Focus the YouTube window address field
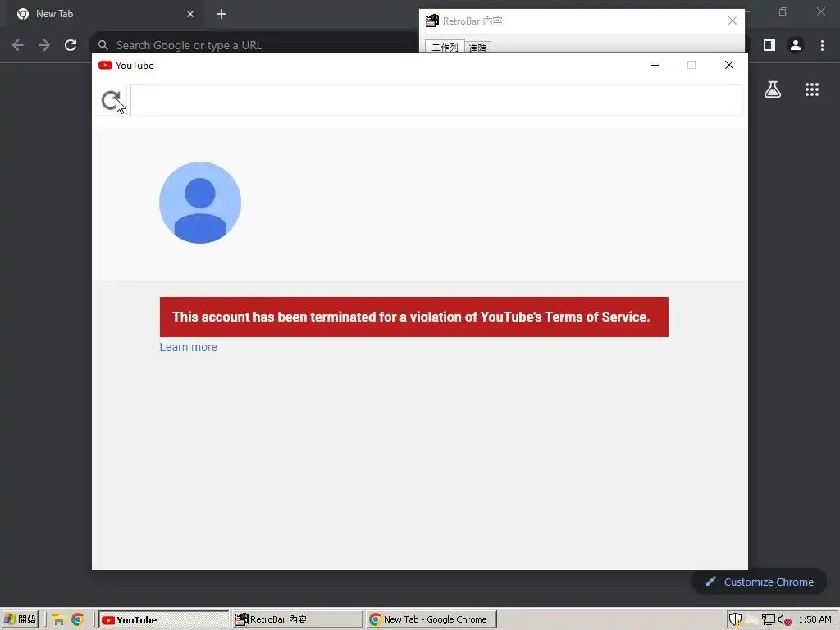The height and width of the screenshot is (630, 840). 436,100
